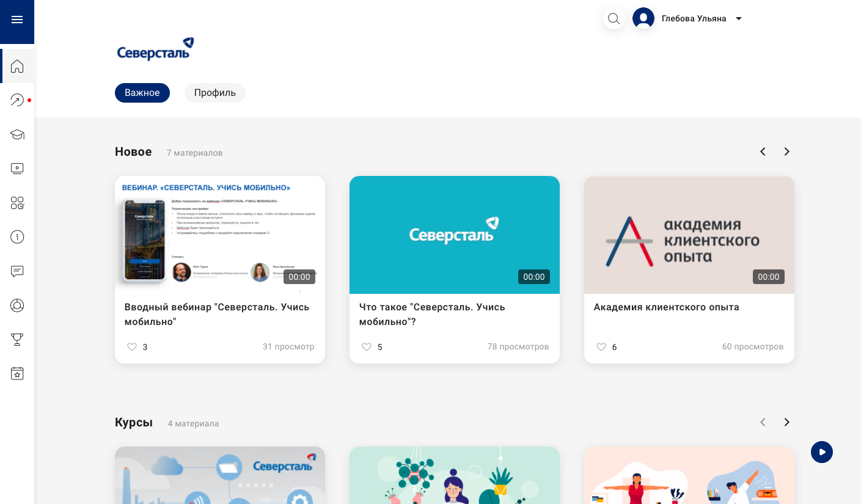Viewport: 861px width, 504px height.
Task: Open the teal Северсталь video thumbnail
Action: tap(455, 235)
